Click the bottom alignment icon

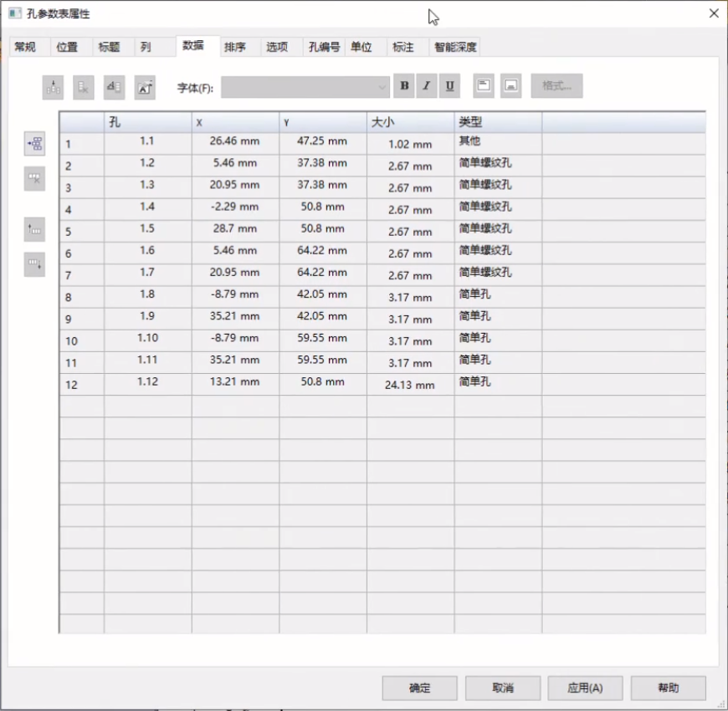(x=511, y=86)
